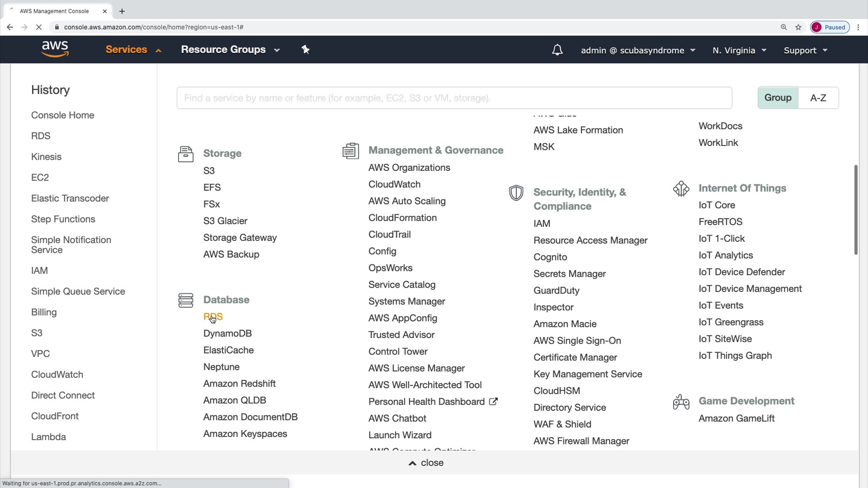Click the AWS logo home icon
Image resolution: width=868 pixels, height=488 pixels.
coord(55,49)
